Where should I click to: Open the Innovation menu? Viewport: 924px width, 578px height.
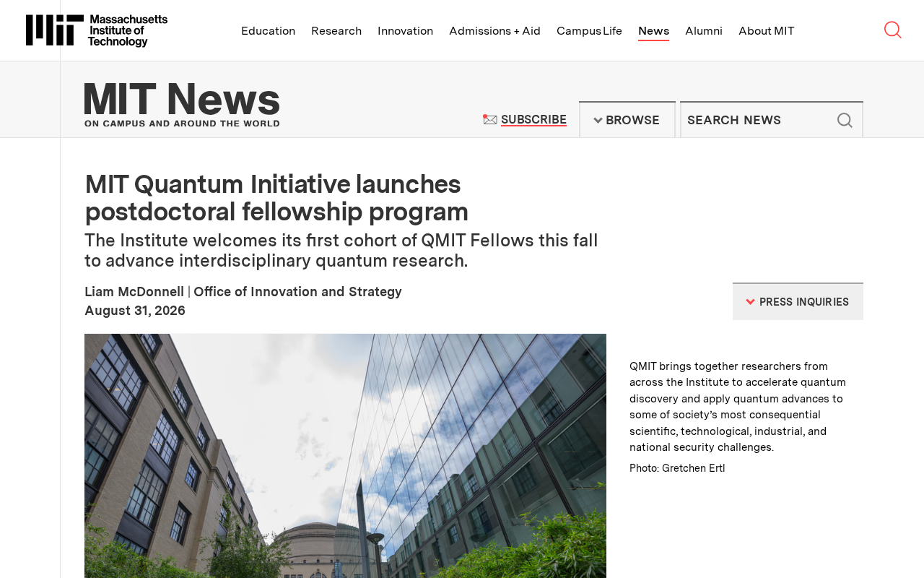[x=405, y=30]
